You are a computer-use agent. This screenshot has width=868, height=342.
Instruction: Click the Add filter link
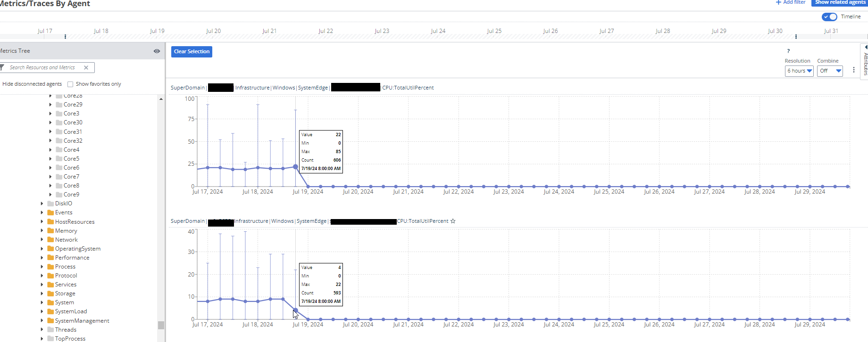[791, 2]
